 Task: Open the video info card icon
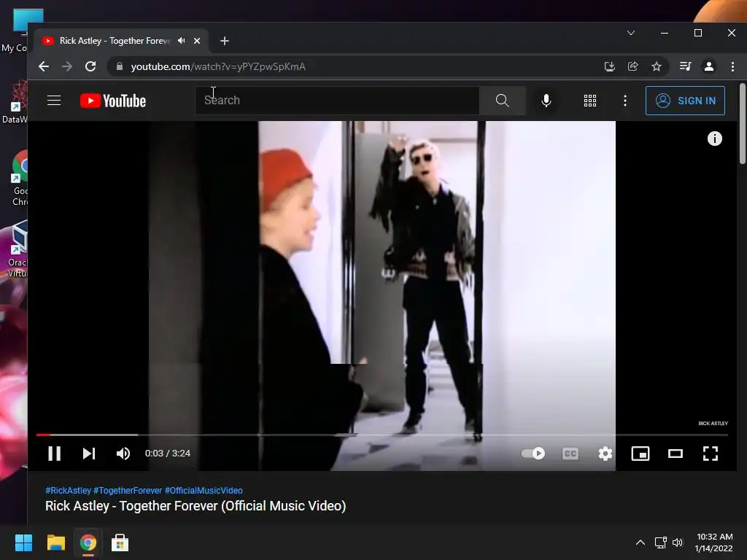click(x=715, y=139)
